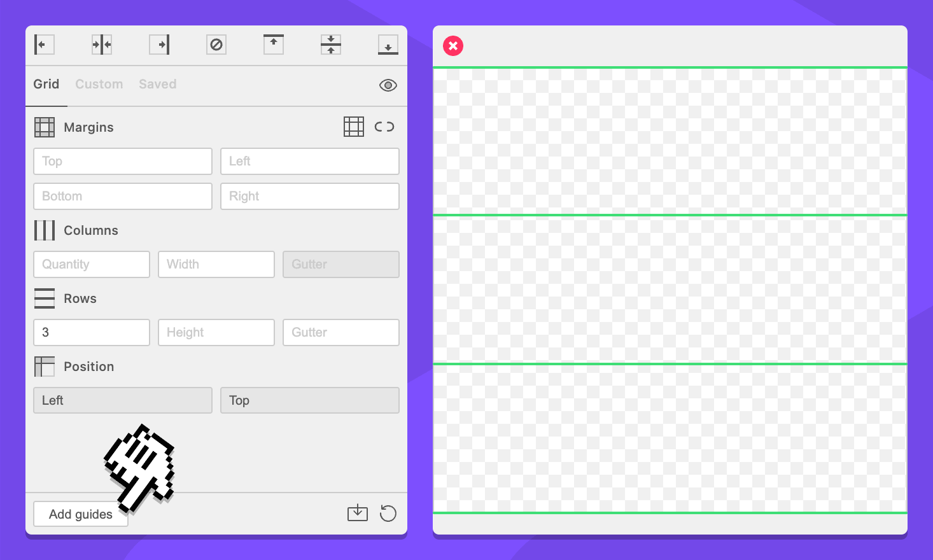Switch to the Custom tab
The width and height of the screenshot is (933, 560).
99,84
